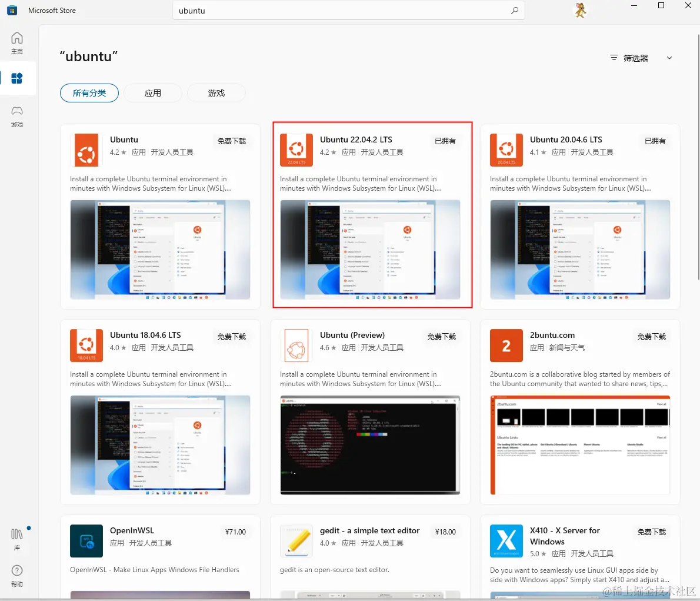Open the Ubuntu card screenshot thumbnail
The height and width of the screenshot is (601, 700).
[x=160, y=250]
